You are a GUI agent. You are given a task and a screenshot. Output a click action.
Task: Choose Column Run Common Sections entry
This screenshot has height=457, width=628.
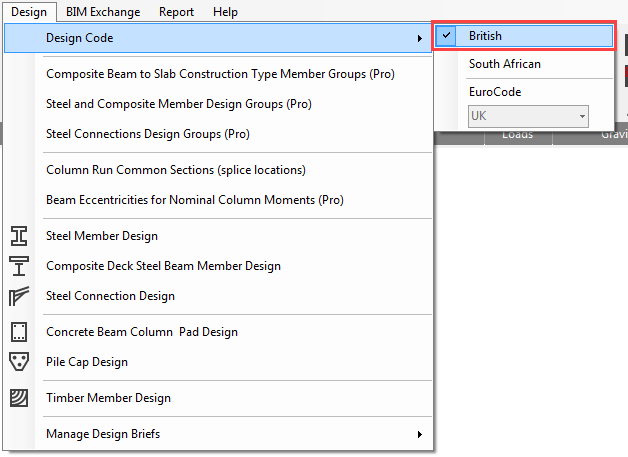(175, 170)
